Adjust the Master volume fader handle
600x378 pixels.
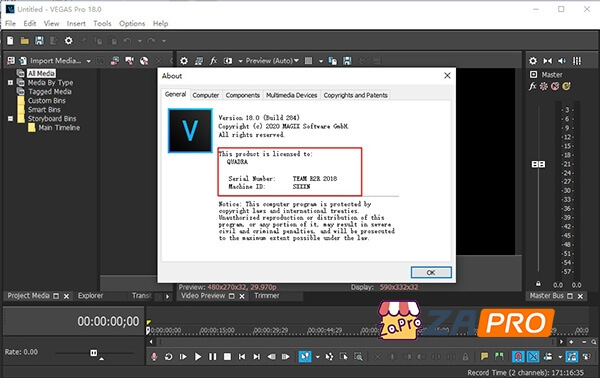click(x=538, y=164)
